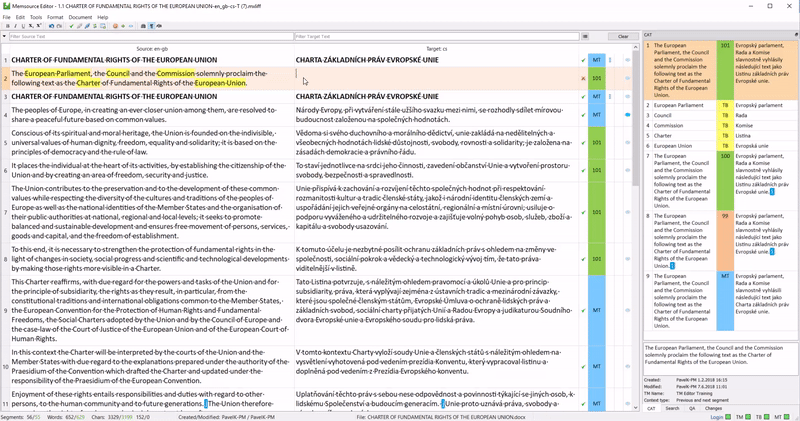Click the Clear filter button
The image size is (800, 421).
[x=623, y=36]
